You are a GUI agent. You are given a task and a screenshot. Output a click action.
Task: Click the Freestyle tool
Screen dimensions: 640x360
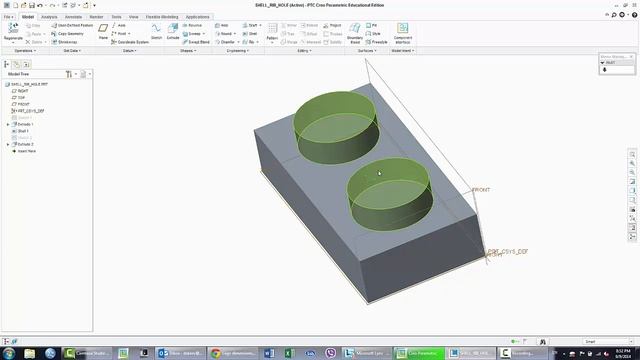[x=376, y=42]
